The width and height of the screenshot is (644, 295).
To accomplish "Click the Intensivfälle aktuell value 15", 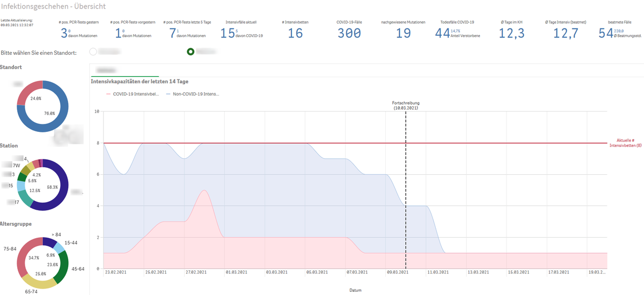I will [x=228, y=34].
